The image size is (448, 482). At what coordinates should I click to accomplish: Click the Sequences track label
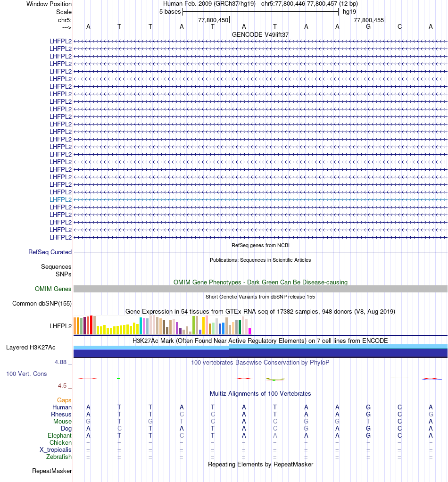56,266
